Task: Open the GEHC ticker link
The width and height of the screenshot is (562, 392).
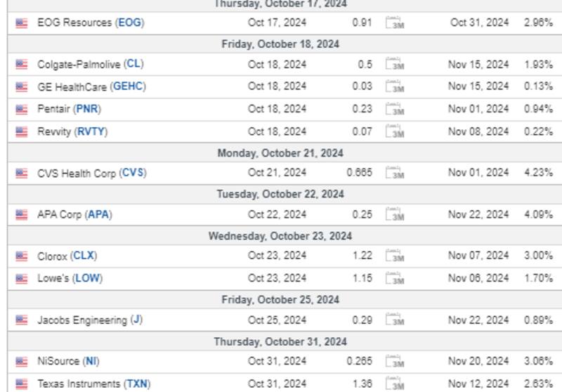Action: click(x=129, y=86)
